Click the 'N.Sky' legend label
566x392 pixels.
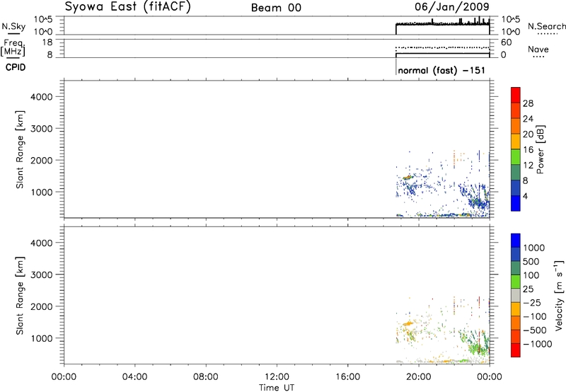click(x=13, y=26)
